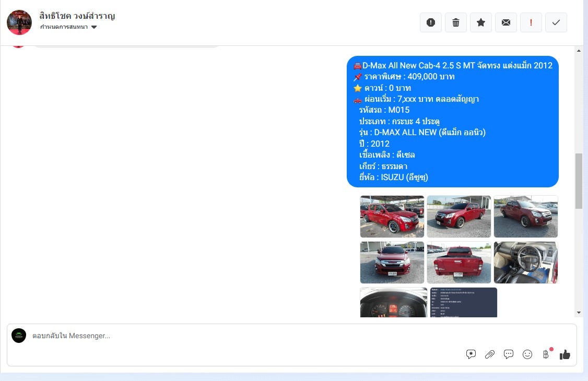Screen dimensions: 588x381
Task: Attach a file with paperclip icon
Action: (x=490, y=354)
